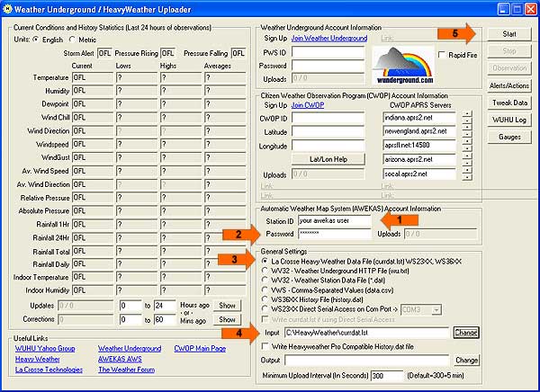The image size is (540, 392).
Task: Click AWEKAS Station ID field
Action: (335, 220)
